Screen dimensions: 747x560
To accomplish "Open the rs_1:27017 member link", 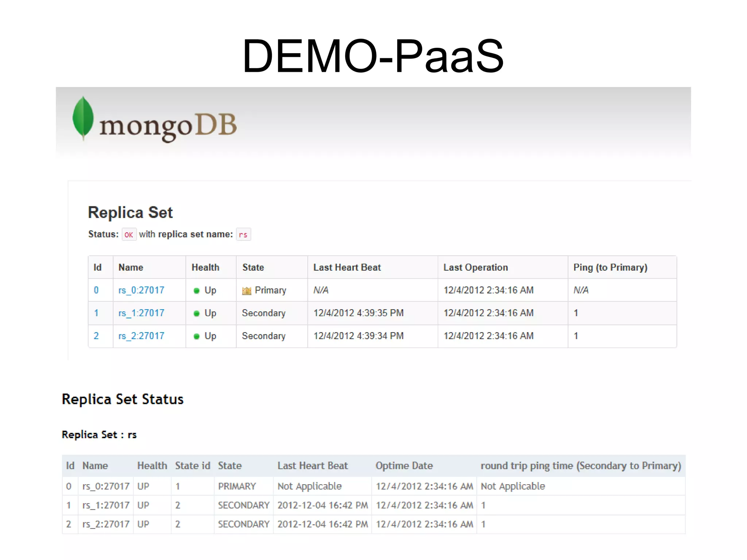I will point(141,313).
